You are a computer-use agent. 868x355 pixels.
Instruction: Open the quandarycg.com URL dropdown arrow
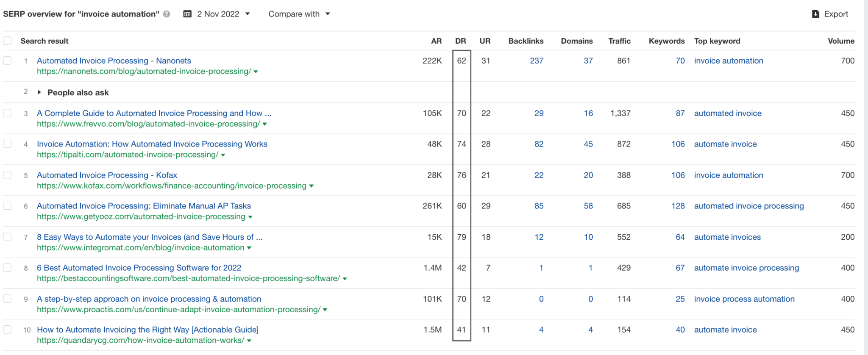(249, 341)
